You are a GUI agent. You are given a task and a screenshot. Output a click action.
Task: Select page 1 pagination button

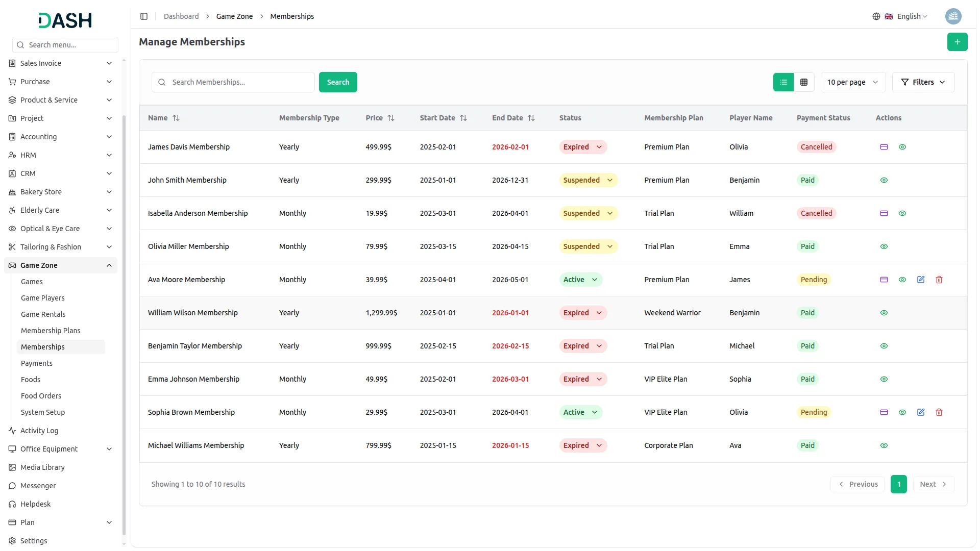[x=898, y=484]
